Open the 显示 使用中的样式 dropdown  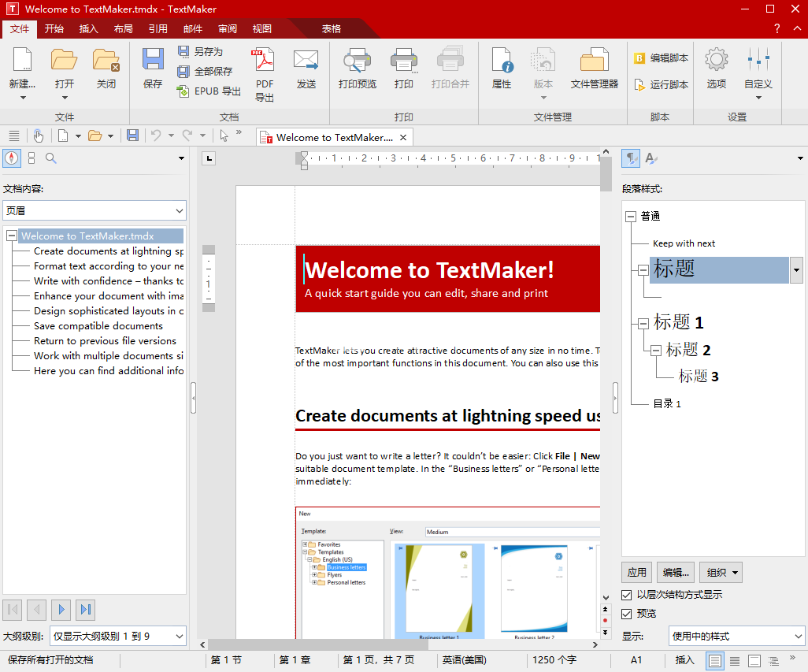coord(736,636)
